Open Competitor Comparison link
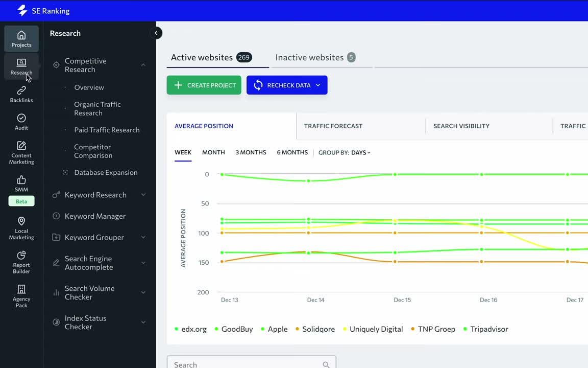 coord(93,151)
